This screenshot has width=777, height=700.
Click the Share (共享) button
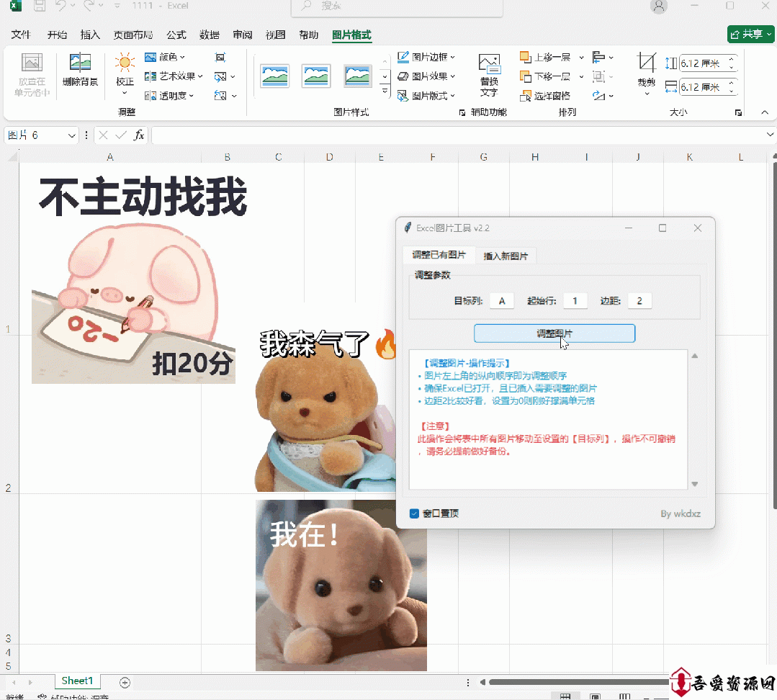click(750, 34)
